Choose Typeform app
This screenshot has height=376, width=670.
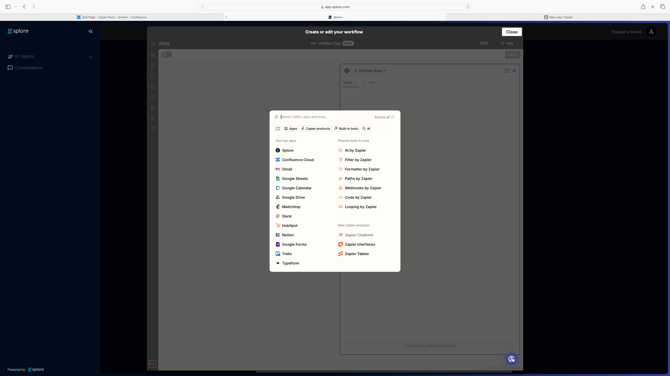coord(288,263)
